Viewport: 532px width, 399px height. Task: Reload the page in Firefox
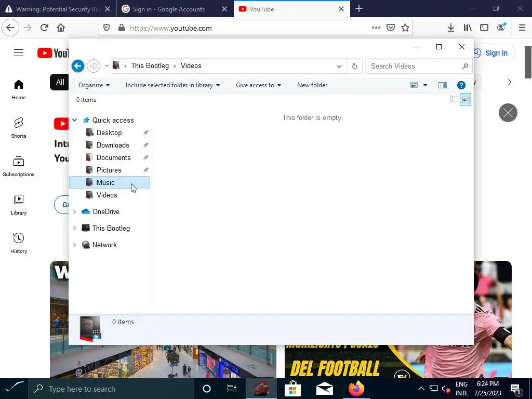coord(44,28)
